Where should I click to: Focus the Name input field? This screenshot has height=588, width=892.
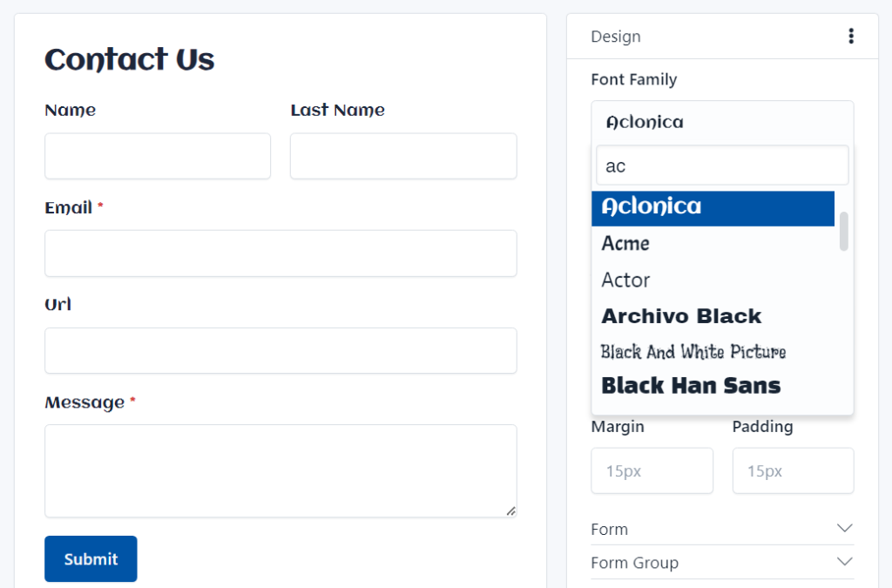158,156
